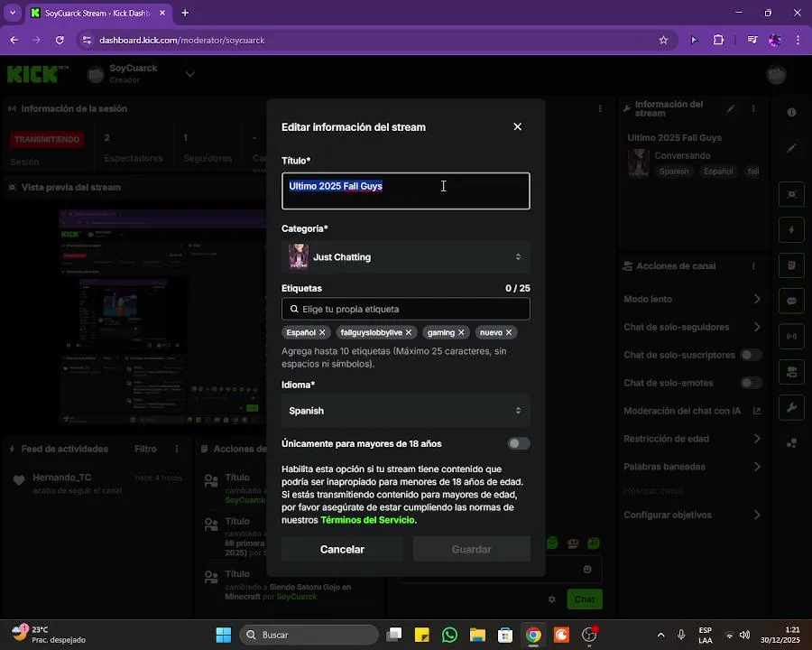Select the chat bubble icon in right sidebar

pos(791,302)
